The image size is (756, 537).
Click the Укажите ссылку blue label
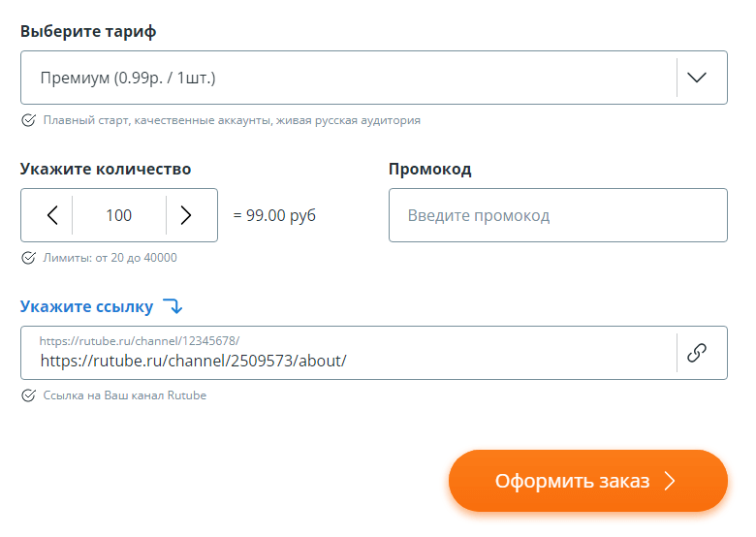[86, 306]
